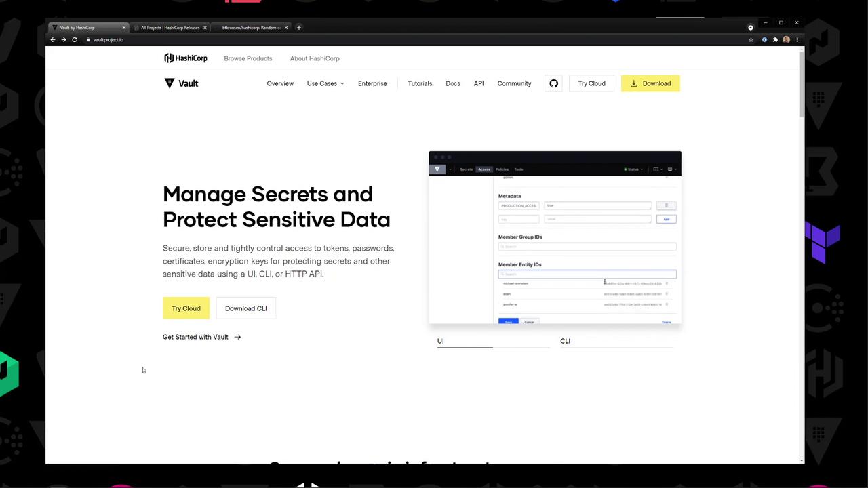Open the Overview nav item
This screenshot has height=488, width=868.
[280, 83]
